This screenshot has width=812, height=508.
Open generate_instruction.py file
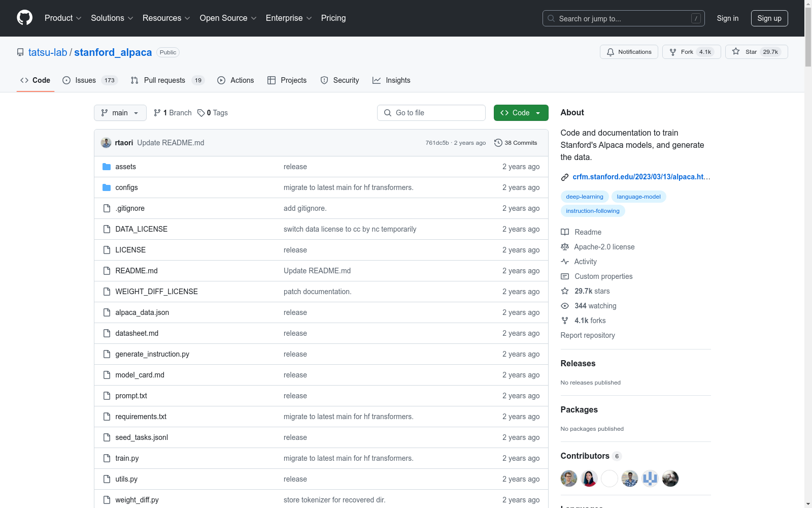(x=152, y=354)
